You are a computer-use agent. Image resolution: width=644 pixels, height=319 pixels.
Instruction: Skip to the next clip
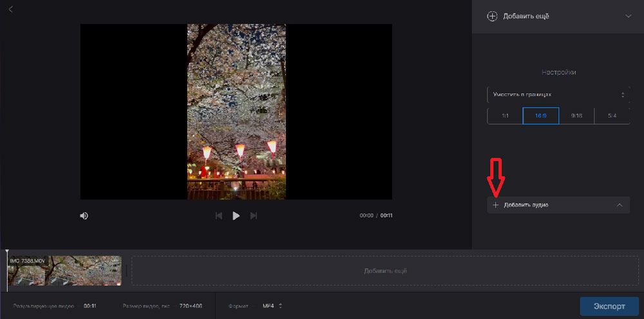tap(254, 215)
